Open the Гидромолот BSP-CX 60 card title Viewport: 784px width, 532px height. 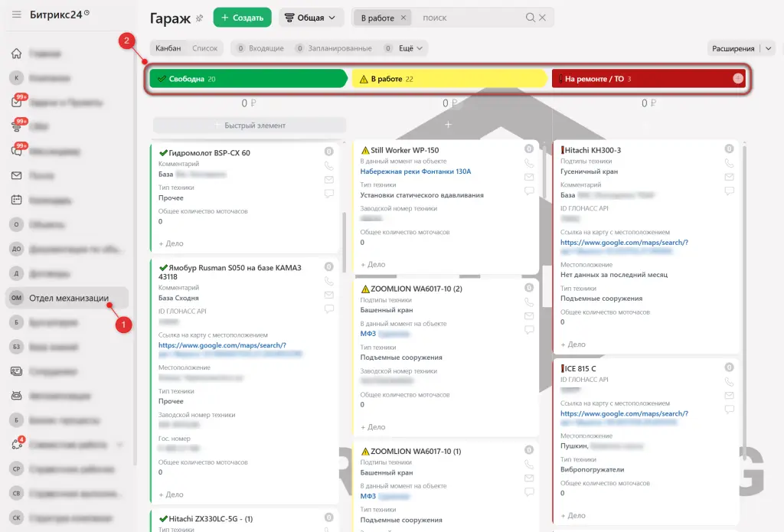click(209, 153)
